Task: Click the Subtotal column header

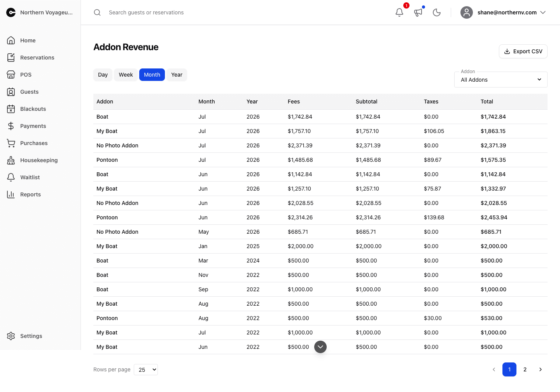Action: click(x=366, y=101)
